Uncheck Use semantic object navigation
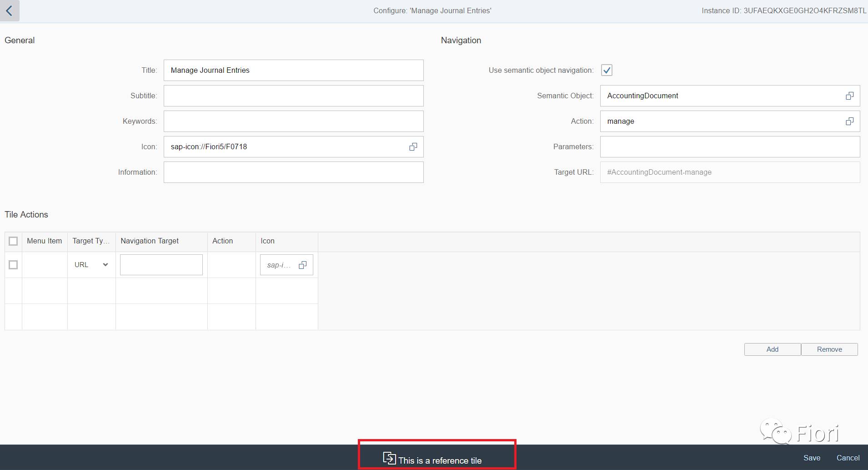 point(607,70)
